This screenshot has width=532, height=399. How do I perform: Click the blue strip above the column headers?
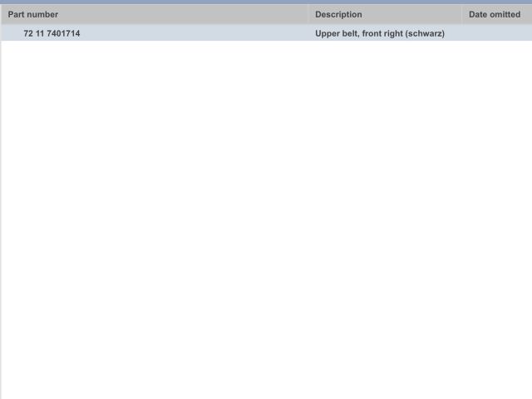(266, 2)
